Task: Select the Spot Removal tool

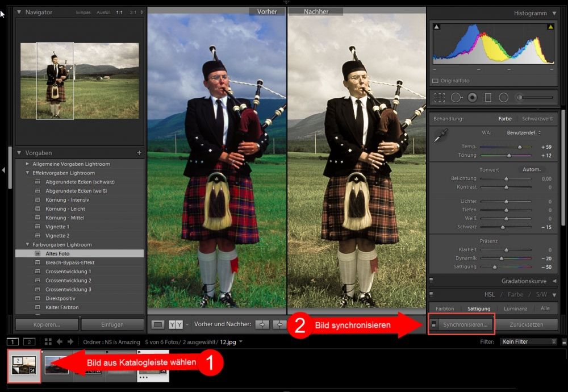Action: [x=456, y=97]
